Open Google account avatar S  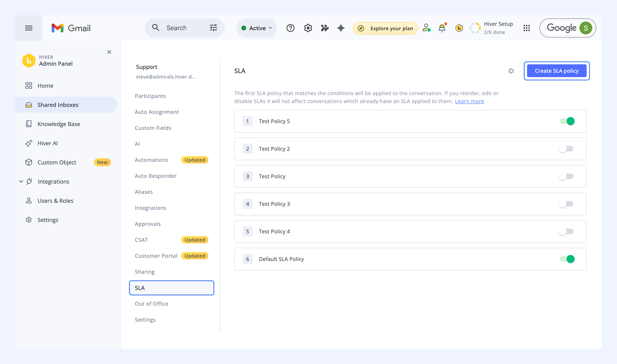tap(586, 28)
